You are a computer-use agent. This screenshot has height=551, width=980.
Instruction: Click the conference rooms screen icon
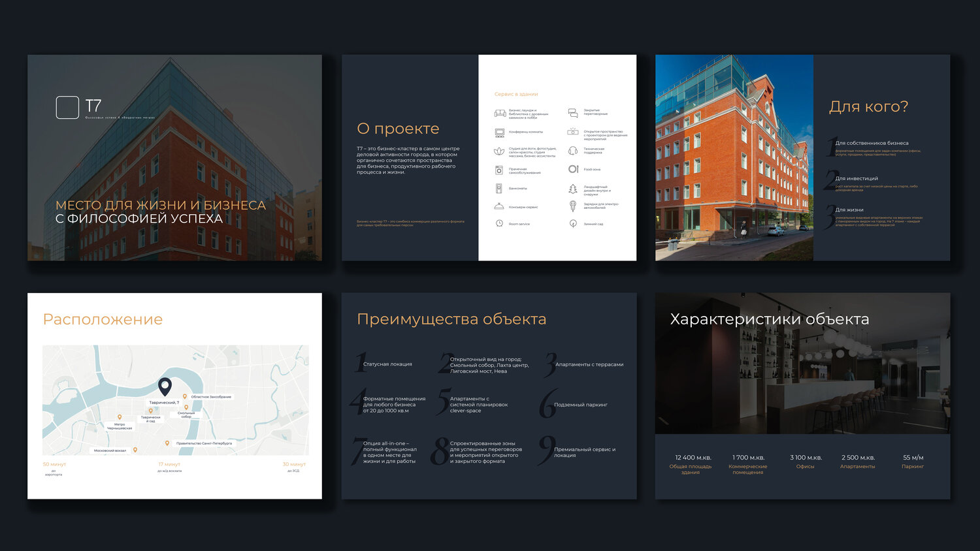(x=500, y=133)
